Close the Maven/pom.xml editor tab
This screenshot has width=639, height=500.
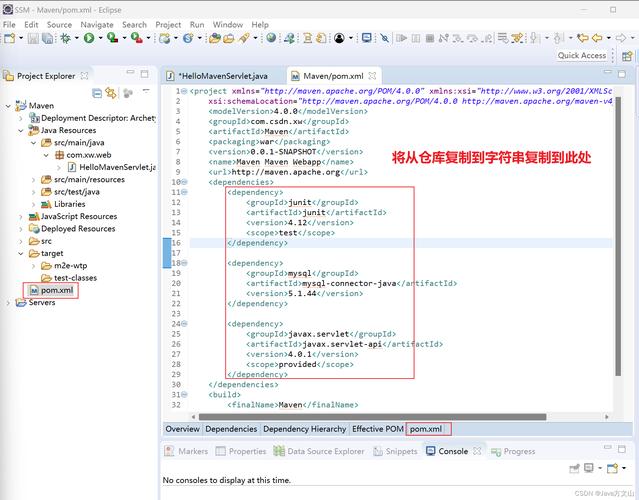click(372, 76)
